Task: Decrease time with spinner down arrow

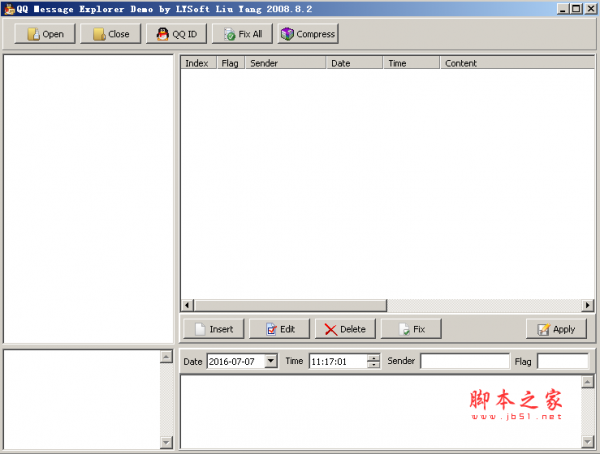Action: coord(373,364)
